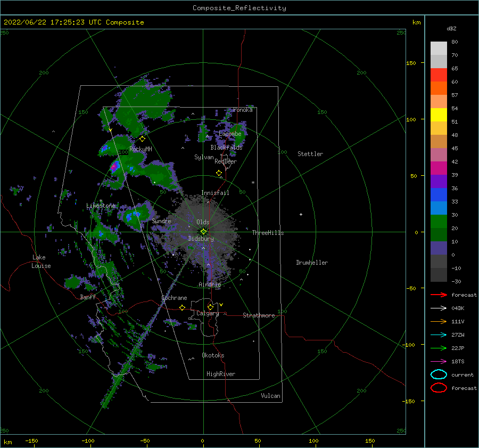Select the Okotoks label
Viewport: 479px width, 448px height.
213,355
